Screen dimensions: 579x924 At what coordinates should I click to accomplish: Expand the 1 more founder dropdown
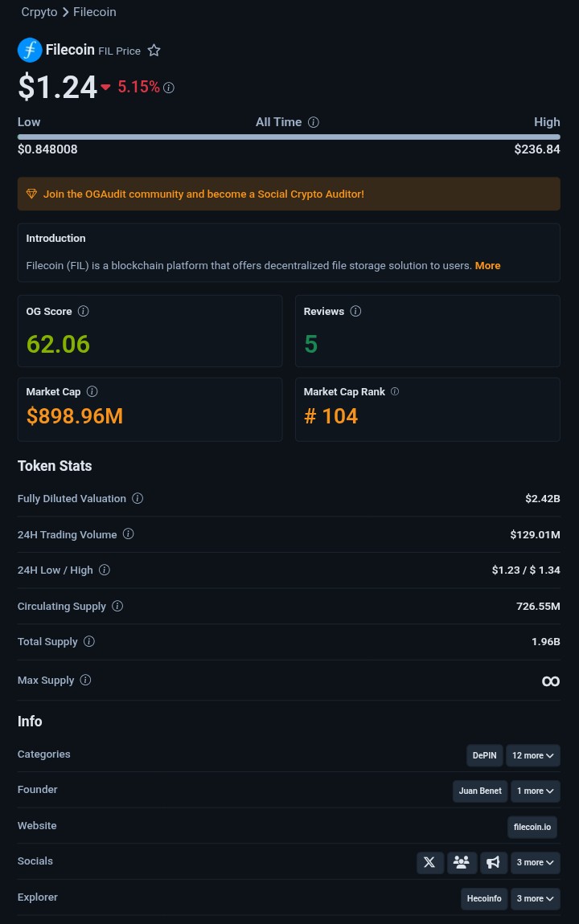pos(536,791)
